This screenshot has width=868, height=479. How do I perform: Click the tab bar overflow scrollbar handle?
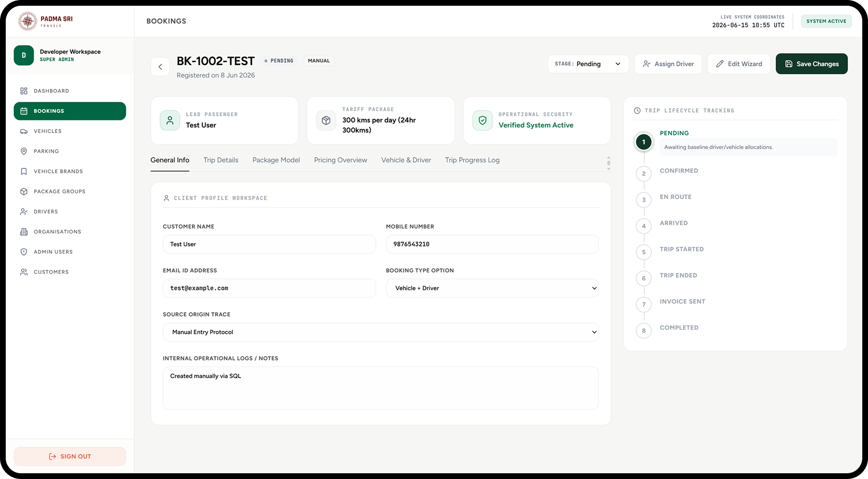608,163
